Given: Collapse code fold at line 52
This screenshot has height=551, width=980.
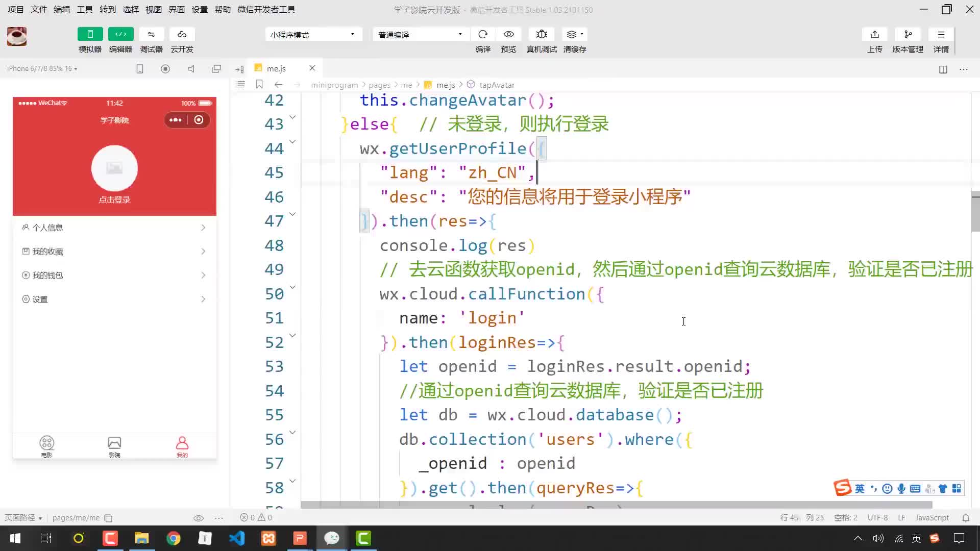Looking at the screenshot, I should click(x=292, y=336).
